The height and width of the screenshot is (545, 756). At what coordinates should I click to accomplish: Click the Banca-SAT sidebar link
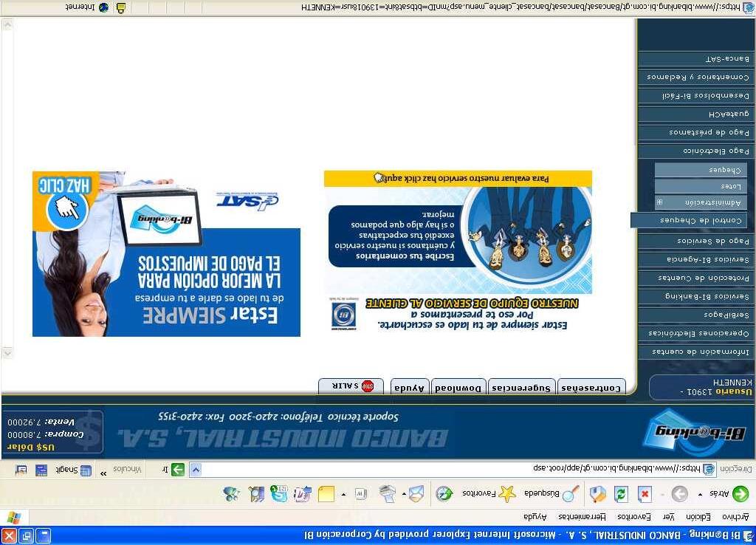[x=697, y=59]
